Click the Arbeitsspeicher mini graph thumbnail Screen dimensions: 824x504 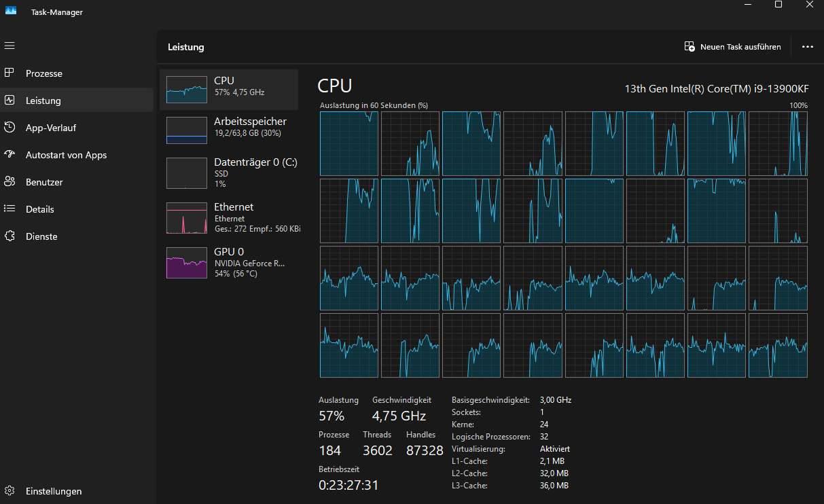pos(187,130)
